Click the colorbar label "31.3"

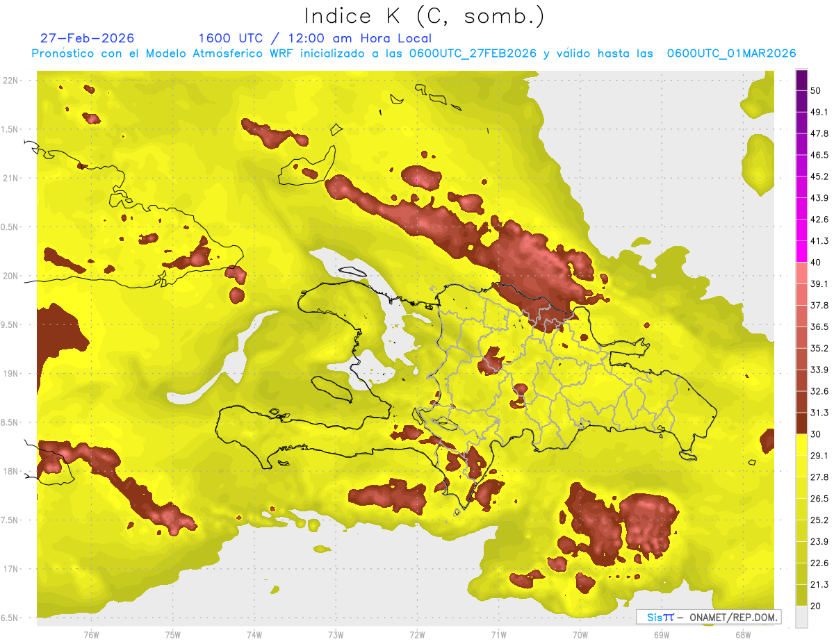pyautogui.click(x=819, y=413)
